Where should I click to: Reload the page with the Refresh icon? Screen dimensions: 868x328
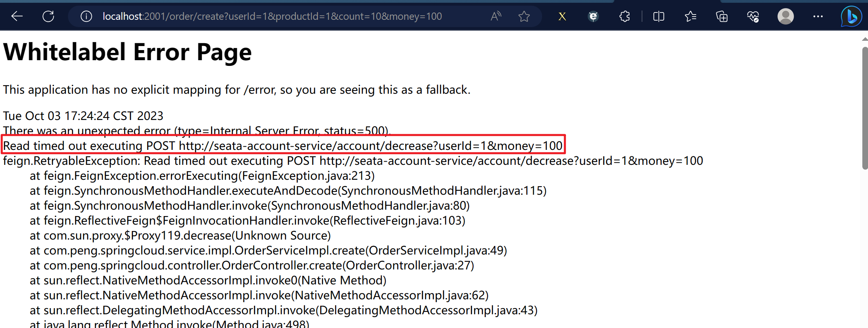[49, 16]
